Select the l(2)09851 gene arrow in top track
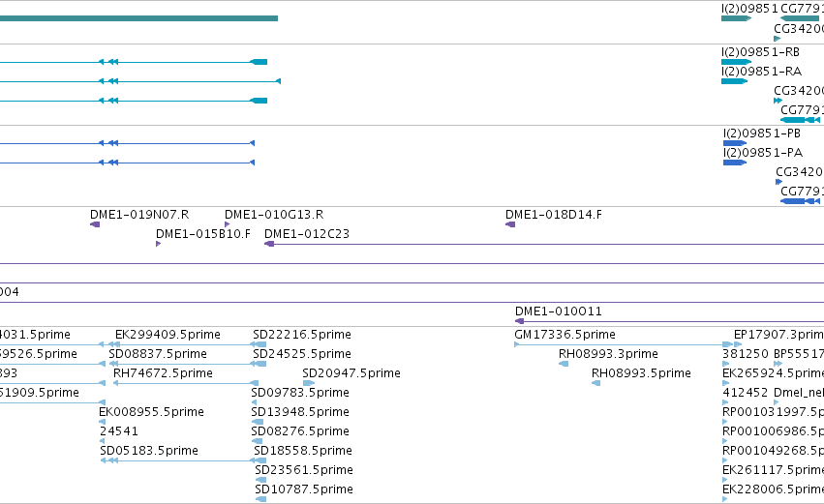 click(x=736, y=18)
